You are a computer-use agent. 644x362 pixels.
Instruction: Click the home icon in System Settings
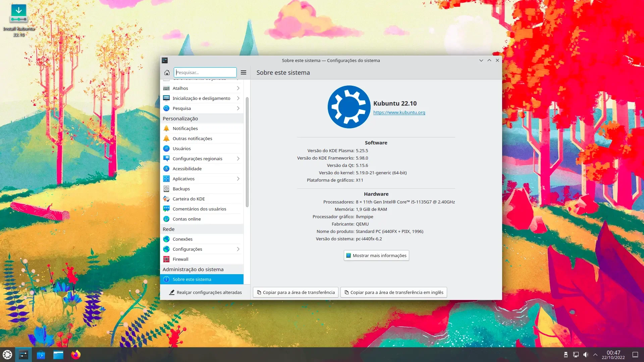(x=167, y=72)
